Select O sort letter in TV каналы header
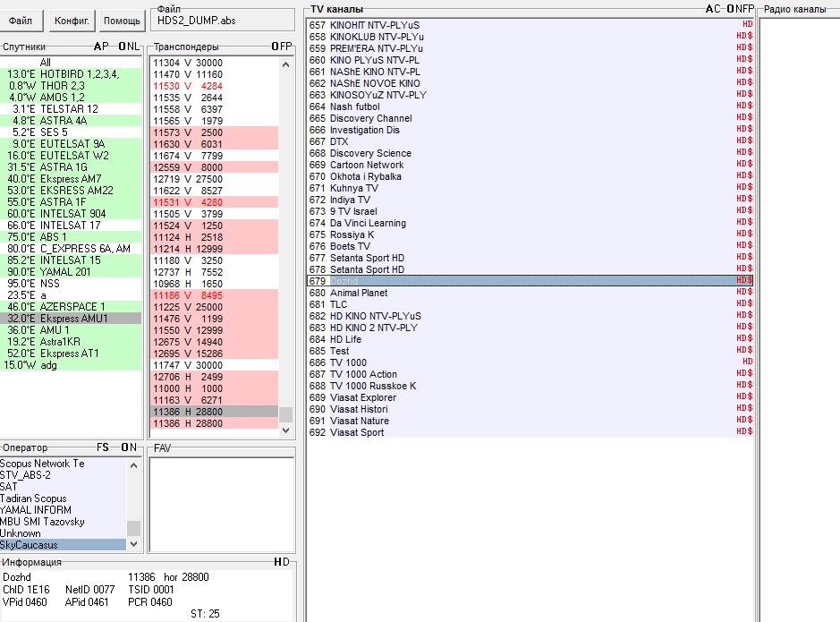The width and height of the screenshot is (840, 622). (731, 9)
